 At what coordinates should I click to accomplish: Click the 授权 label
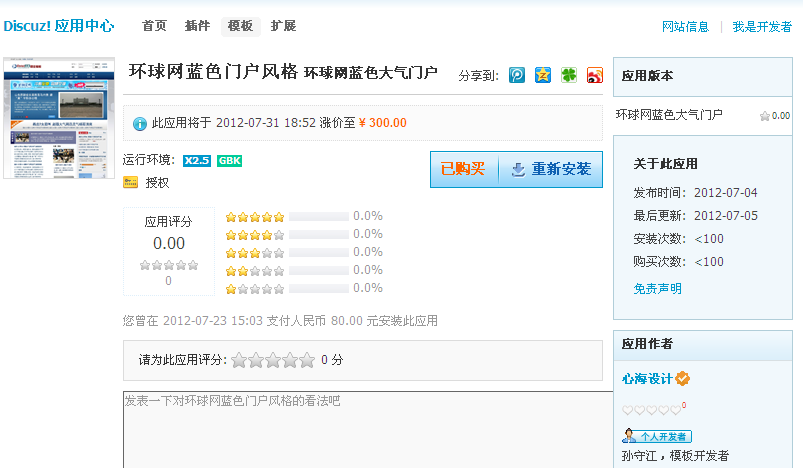(x=157, y=183)
